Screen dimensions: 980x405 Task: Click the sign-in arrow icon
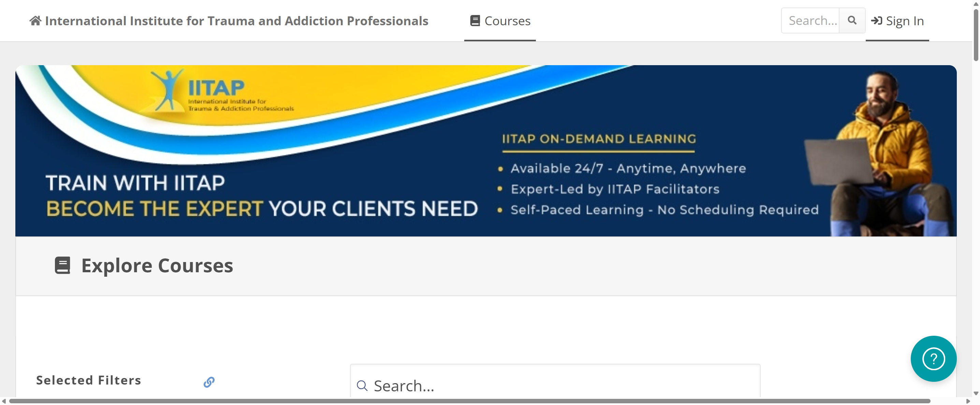click(877, 20)
